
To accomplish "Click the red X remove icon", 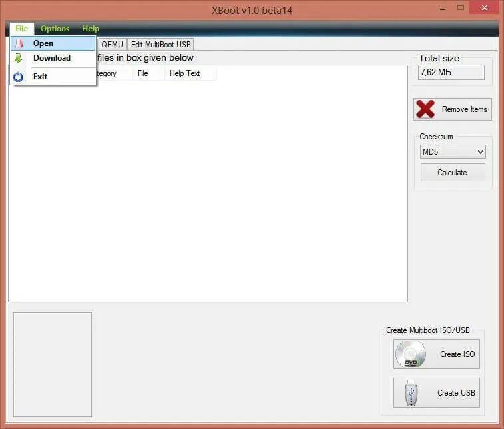I will (425, 109).
